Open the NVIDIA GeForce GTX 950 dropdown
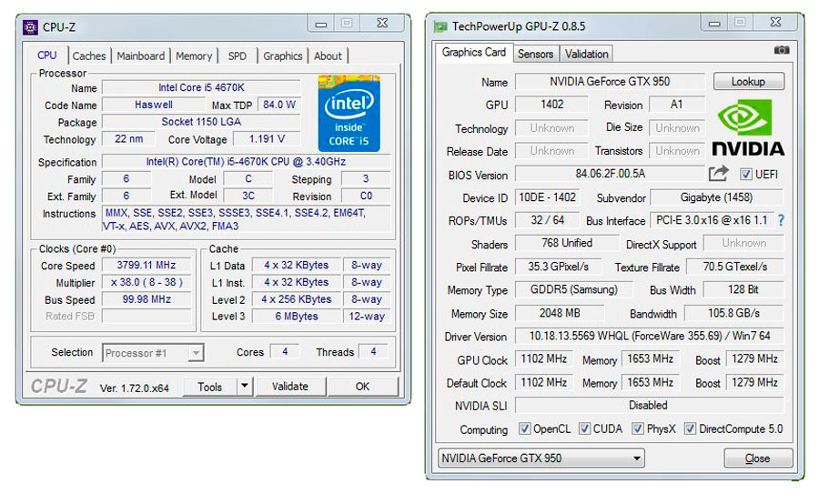This screenshot has width=819, height=504. point(541,458)
